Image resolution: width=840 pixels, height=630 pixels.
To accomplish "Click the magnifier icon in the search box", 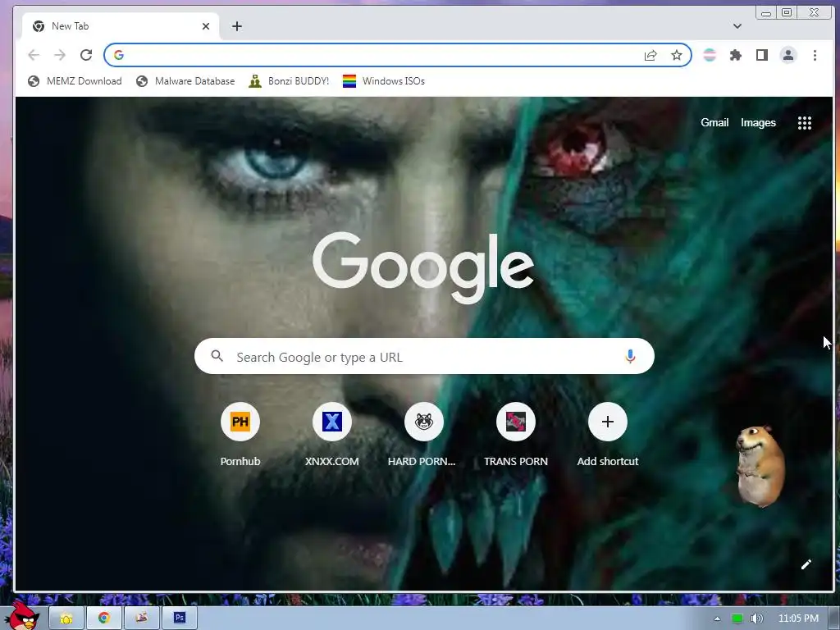I will (x=217, y=356).
